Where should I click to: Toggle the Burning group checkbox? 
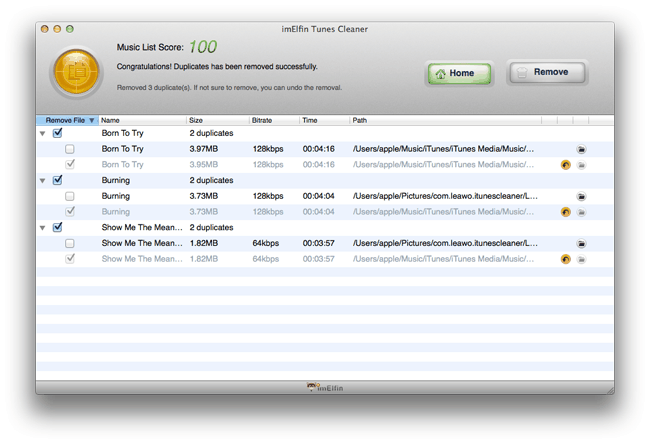pos(58,180)
